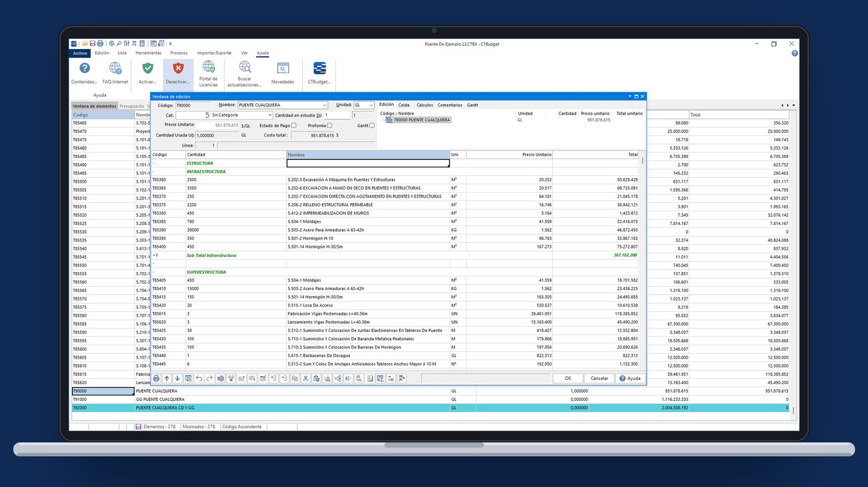Screen dimensions: 868x487
Task: Move line up with the up arrow icon
Action: point(167,378)
